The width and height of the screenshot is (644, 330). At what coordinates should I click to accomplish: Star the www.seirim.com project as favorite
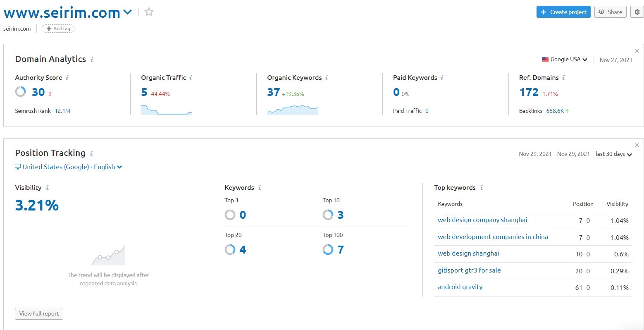pos(149,12)
